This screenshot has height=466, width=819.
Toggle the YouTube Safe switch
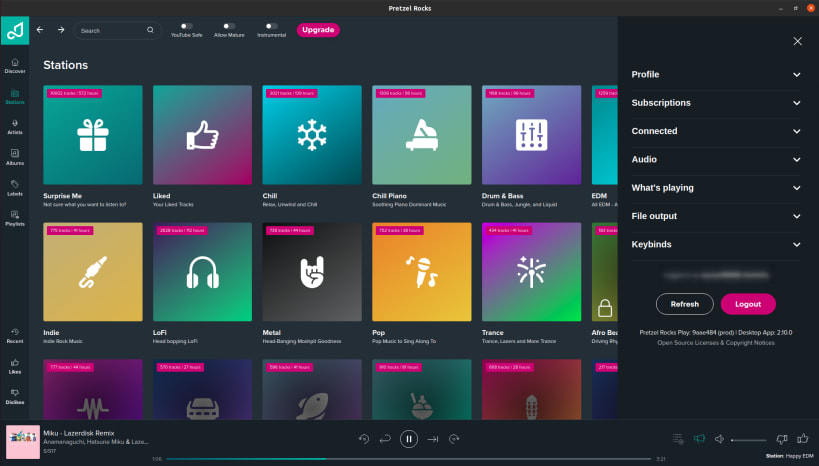[x=186, y=26]
